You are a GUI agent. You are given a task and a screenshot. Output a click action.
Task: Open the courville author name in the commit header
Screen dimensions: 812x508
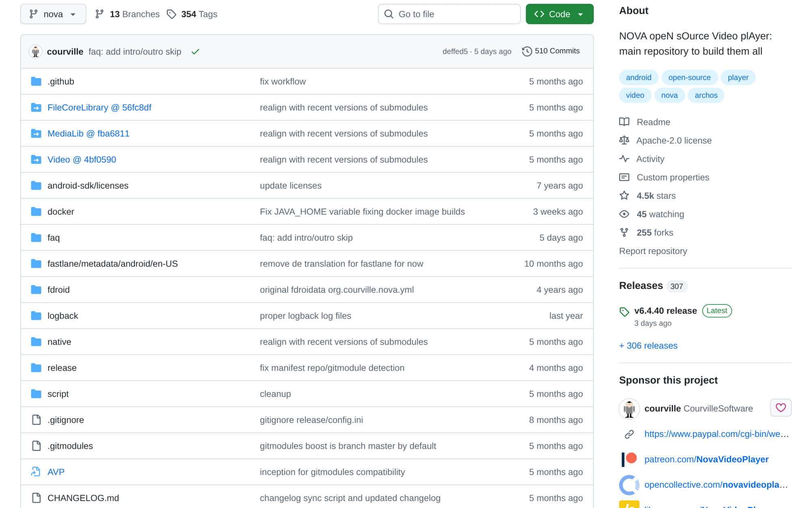[65, 52]
